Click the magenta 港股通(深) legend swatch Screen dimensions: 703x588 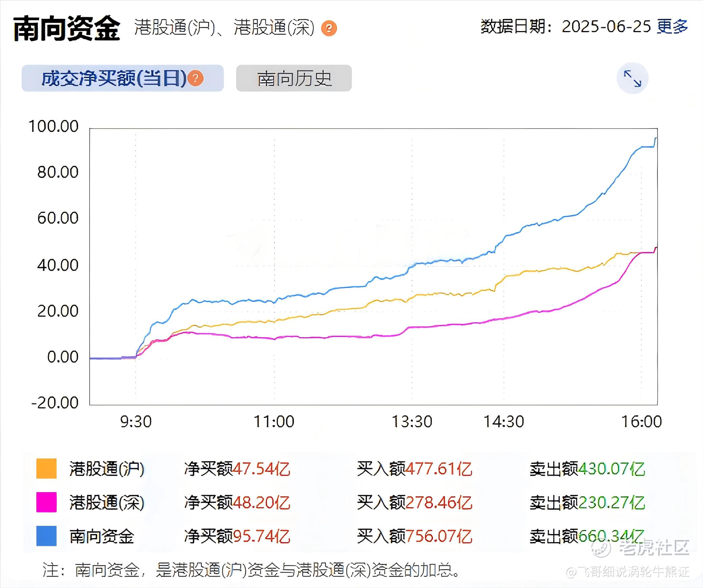47,502
